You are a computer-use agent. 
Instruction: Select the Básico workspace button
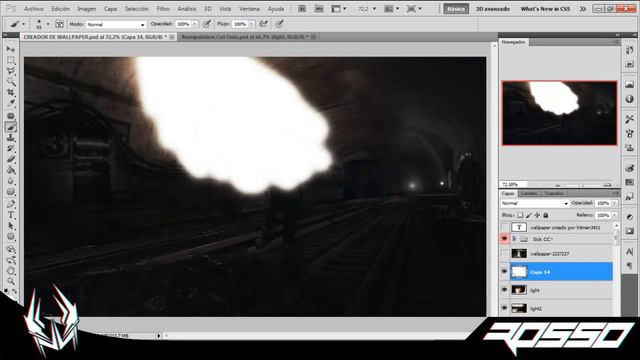456,9
